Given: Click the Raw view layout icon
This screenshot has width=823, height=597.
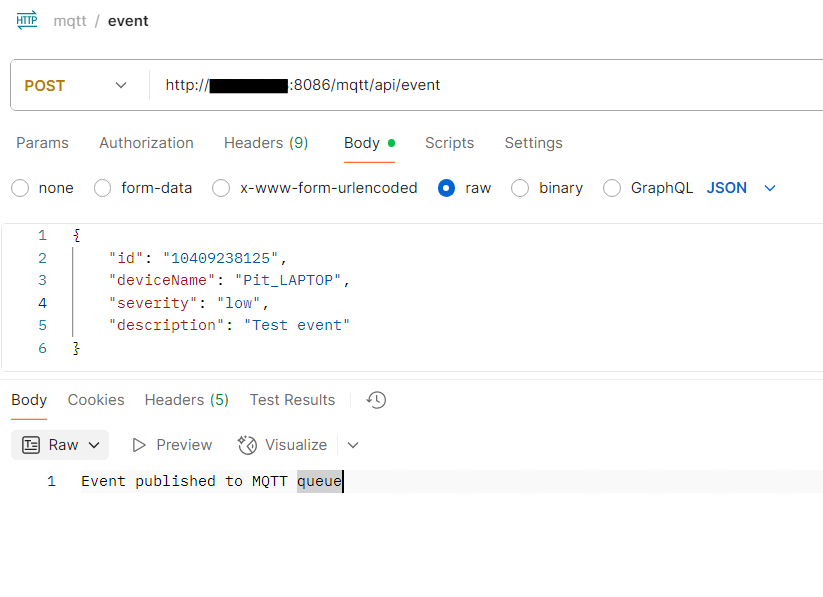Looking at the screenshot, I should (34, 445).
